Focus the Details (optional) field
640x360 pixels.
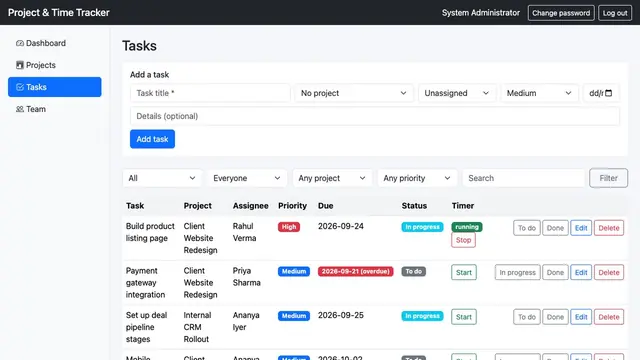pos(375,116)
